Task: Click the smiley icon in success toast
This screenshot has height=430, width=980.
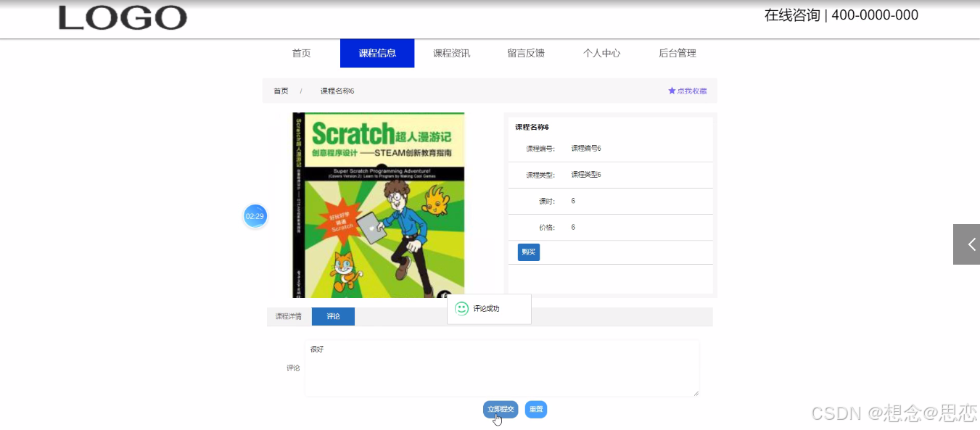Action: [461, 309]
